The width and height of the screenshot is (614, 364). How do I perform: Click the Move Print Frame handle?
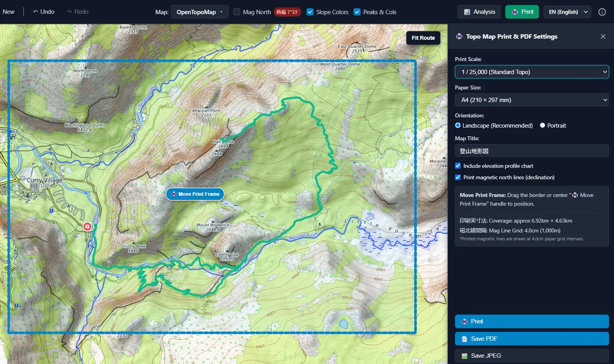point(195,194)
